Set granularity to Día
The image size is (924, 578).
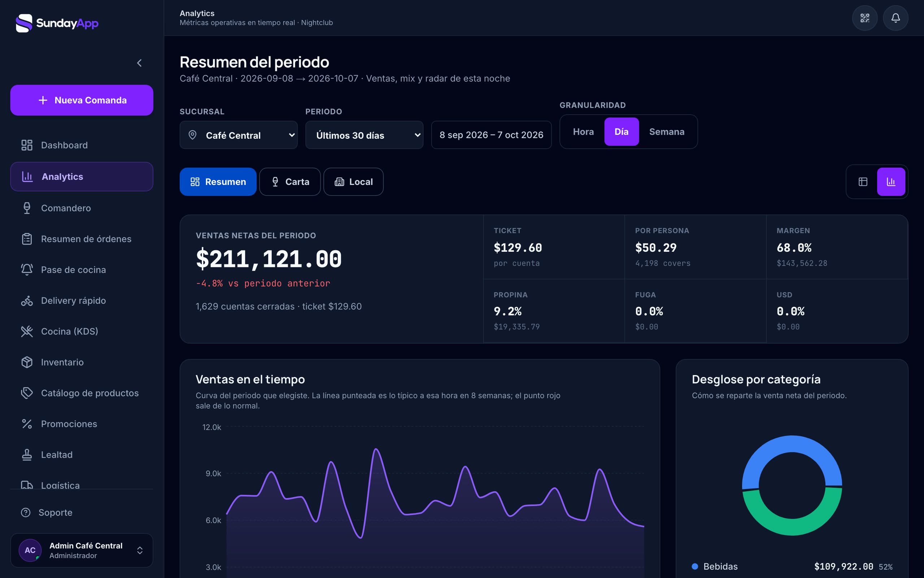(621, 131)
